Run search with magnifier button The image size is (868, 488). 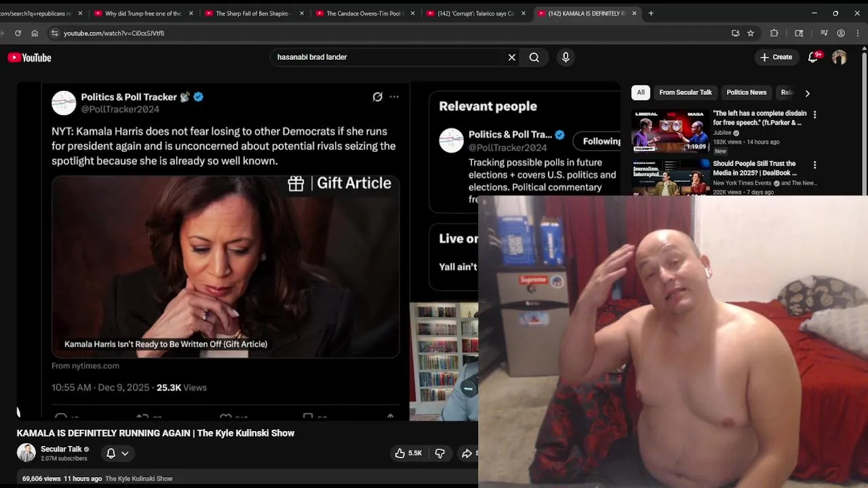(534, 58)
